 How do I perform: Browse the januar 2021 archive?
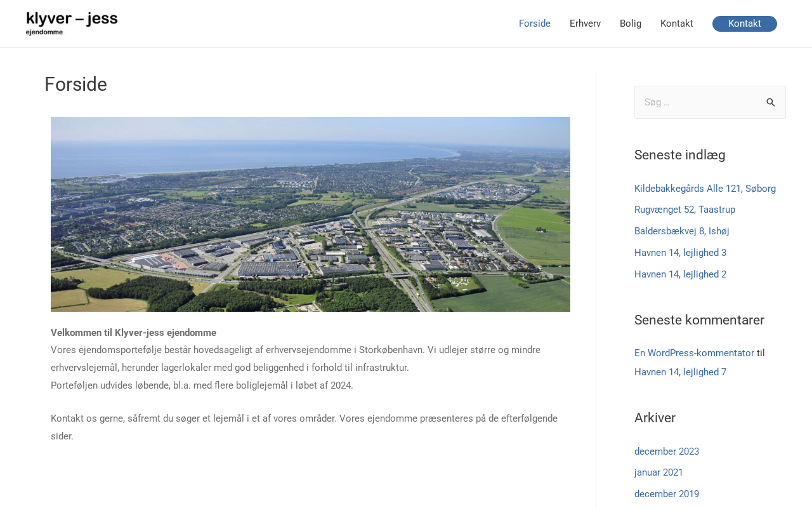(658, 472)
